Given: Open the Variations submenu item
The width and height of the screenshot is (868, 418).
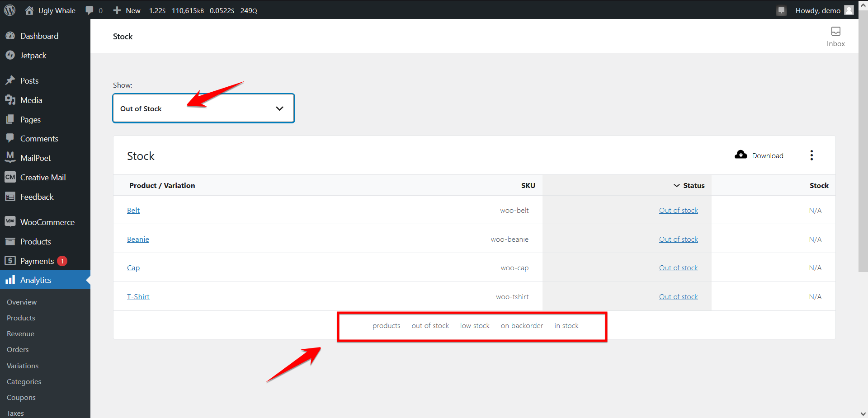Looking at the screenshot, I should pos(22,366).
